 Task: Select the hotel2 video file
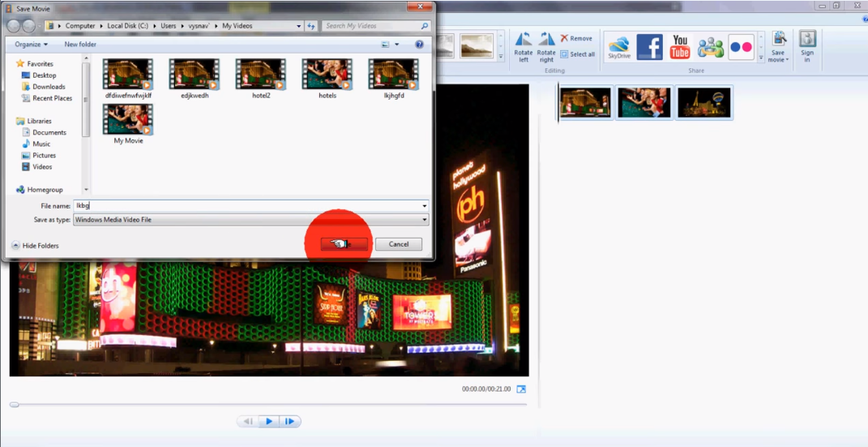pyautogui.click(x=261, y=79)
